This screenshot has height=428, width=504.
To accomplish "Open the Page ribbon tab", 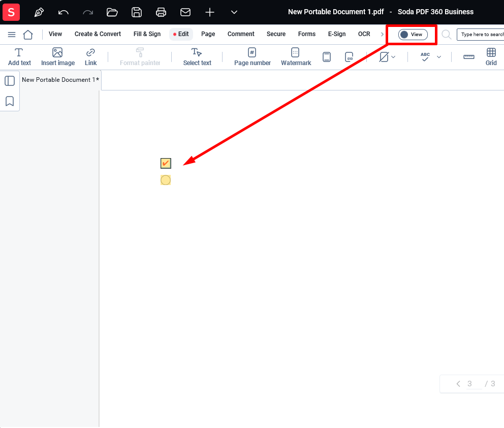I will [x=208, y=34].
